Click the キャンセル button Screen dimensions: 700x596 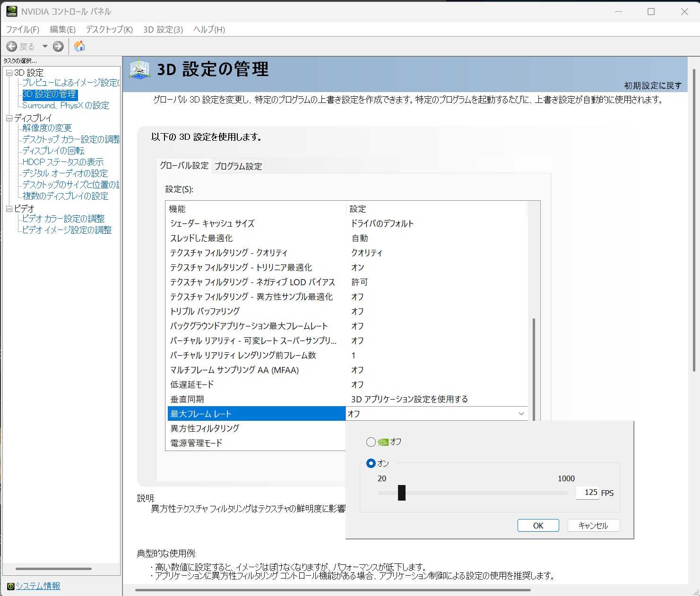[593, 526]
